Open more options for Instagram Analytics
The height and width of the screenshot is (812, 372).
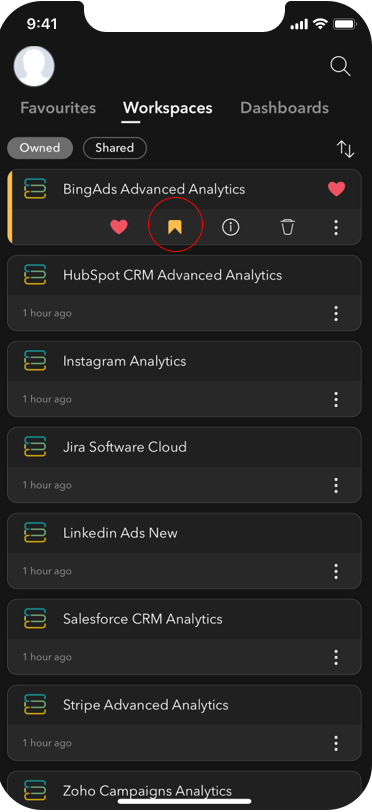(x=336, y=399)
